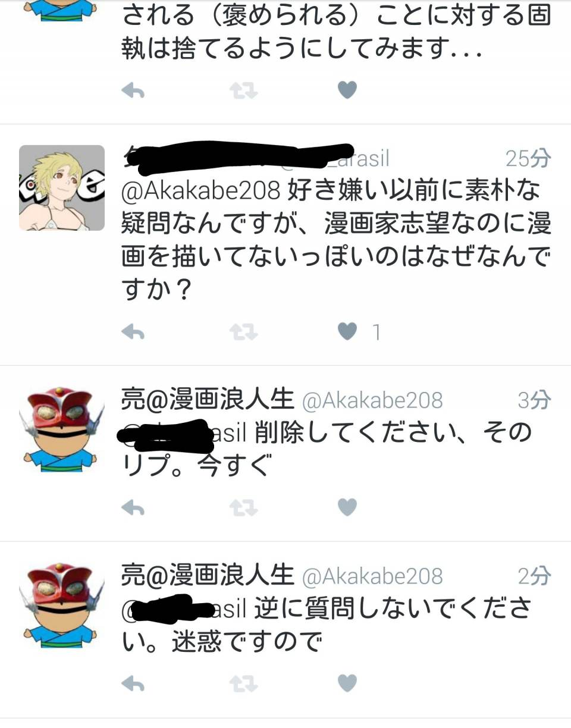
Task: Like the 迷惑ですので tweet
Action: 347,684
